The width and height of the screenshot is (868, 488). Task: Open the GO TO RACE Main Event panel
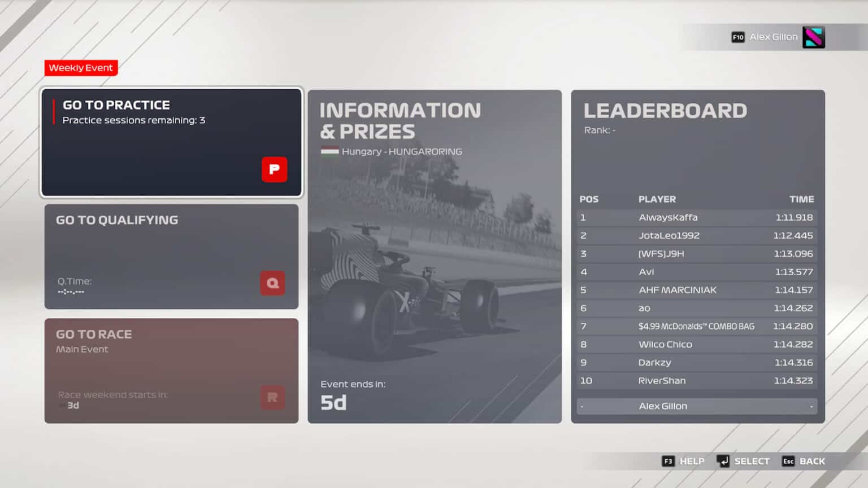click(171, 370)
